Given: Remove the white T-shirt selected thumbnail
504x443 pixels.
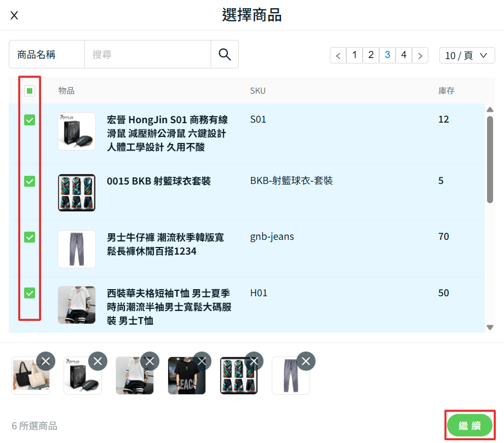Looking at the screenshot, I should 150,361.
